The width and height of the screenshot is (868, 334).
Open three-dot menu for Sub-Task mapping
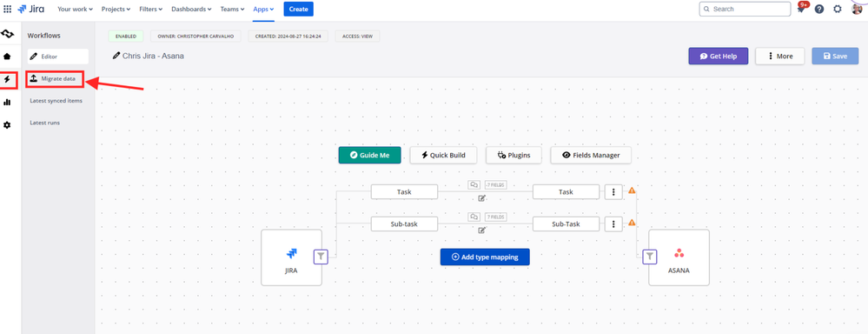tap(613, 224)
